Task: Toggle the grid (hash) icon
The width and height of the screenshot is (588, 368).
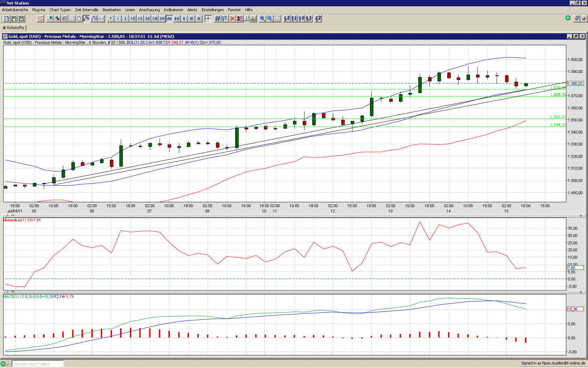Action: click(218, 19)
